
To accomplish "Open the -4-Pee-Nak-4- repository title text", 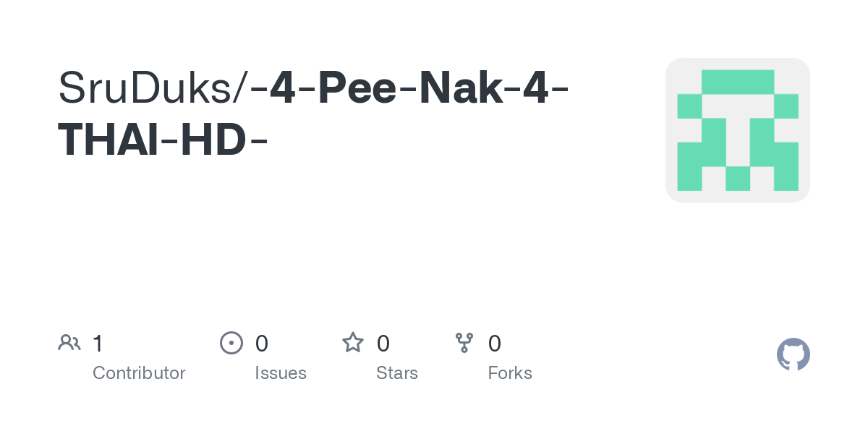I will (x=409, y=88).
